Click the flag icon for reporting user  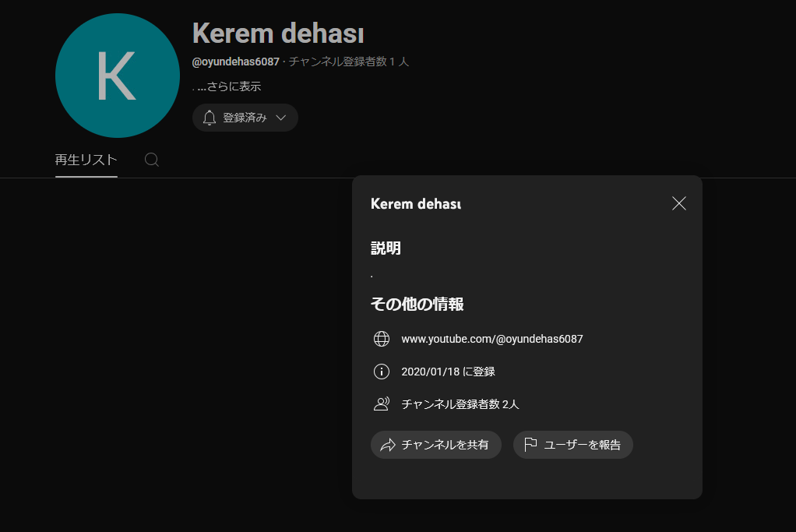click(530, 445)
